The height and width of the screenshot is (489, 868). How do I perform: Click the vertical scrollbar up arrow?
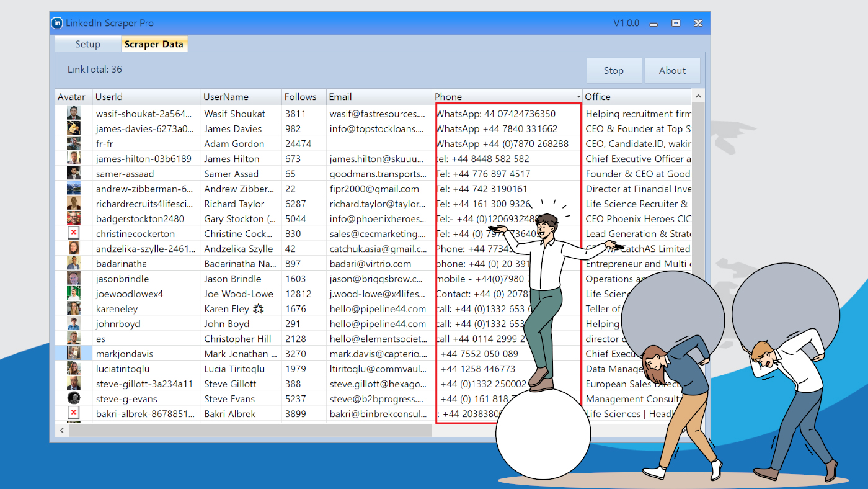coord(698,97)
